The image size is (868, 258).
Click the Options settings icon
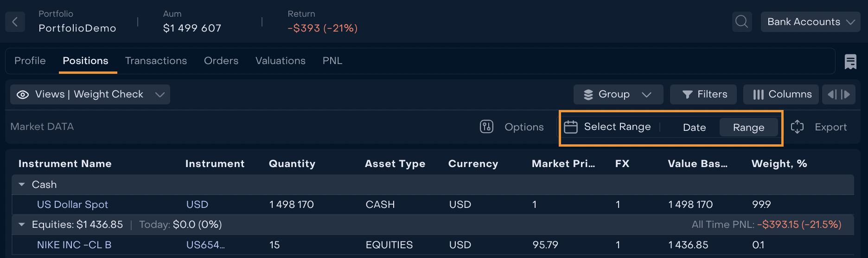click(486, 127)
